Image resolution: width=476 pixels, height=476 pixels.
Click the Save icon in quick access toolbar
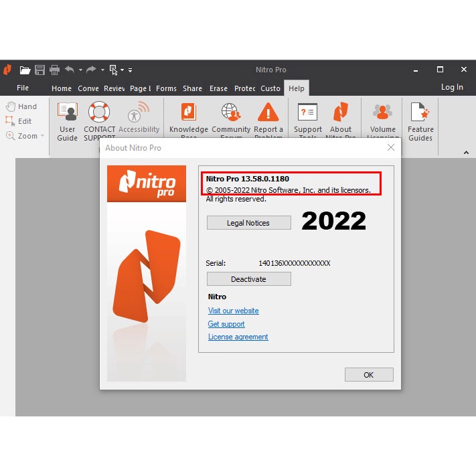(x=39, y=70)
